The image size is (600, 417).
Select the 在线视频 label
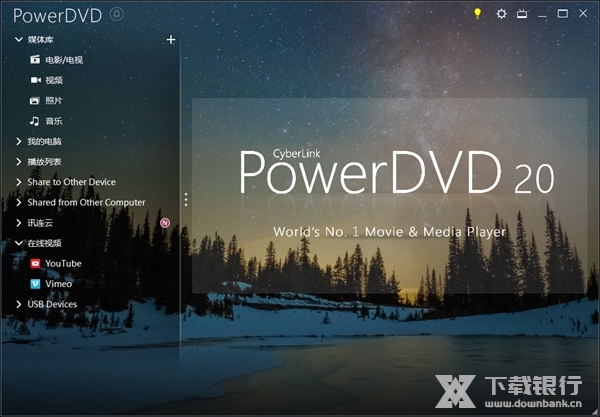coord(44,243)
